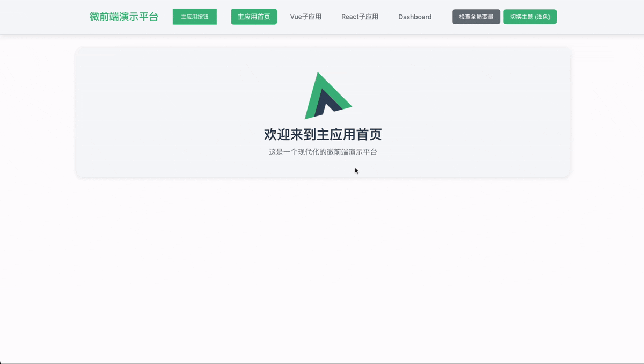This screenshot has height=364, width=644.
Task: Switch to the React子应用 section
Action: click(x=360, y=17)
